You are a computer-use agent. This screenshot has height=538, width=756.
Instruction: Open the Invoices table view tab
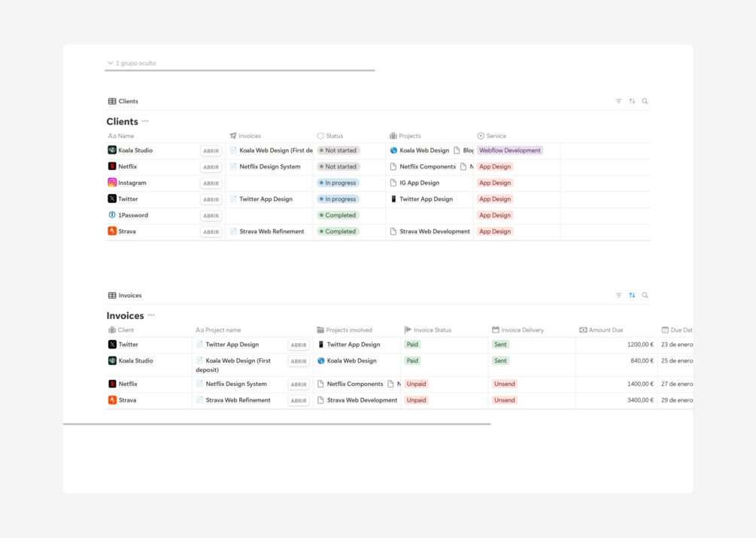[125, 296]
